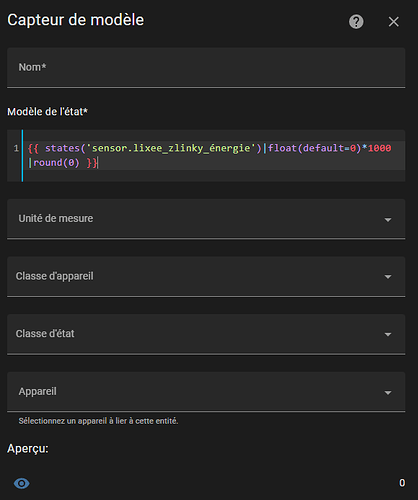418x500 pixels.
Task: Click the preview value 0
Action: tap(402, 483)
